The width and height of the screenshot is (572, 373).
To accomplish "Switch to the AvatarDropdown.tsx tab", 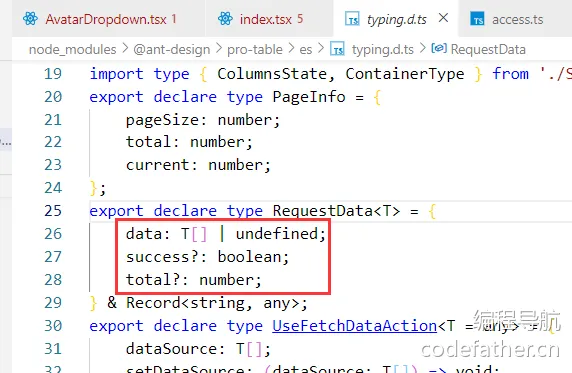I will (x=109, y=19).
